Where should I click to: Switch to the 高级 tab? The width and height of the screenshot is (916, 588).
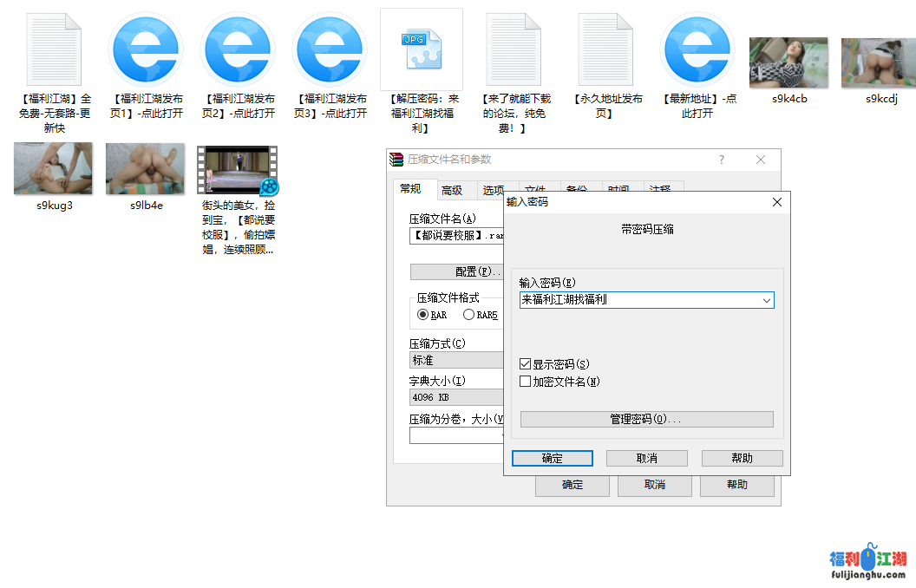coord(452,191)
